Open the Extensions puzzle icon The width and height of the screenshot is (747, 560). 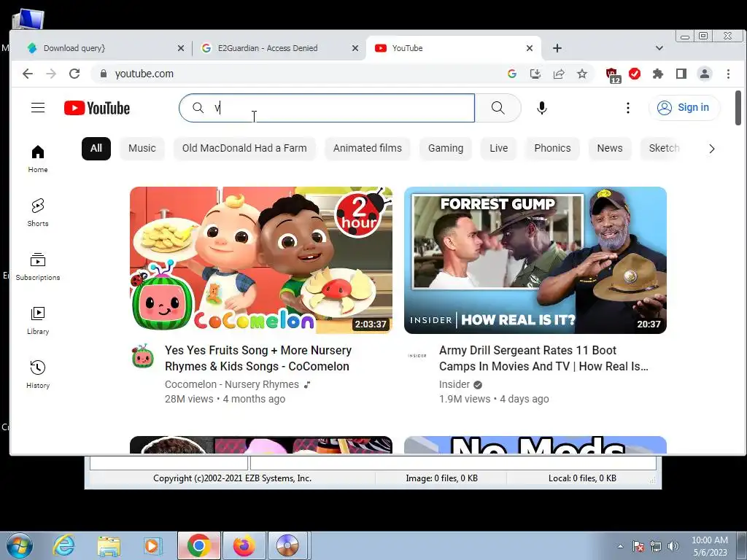click(658, 74)
